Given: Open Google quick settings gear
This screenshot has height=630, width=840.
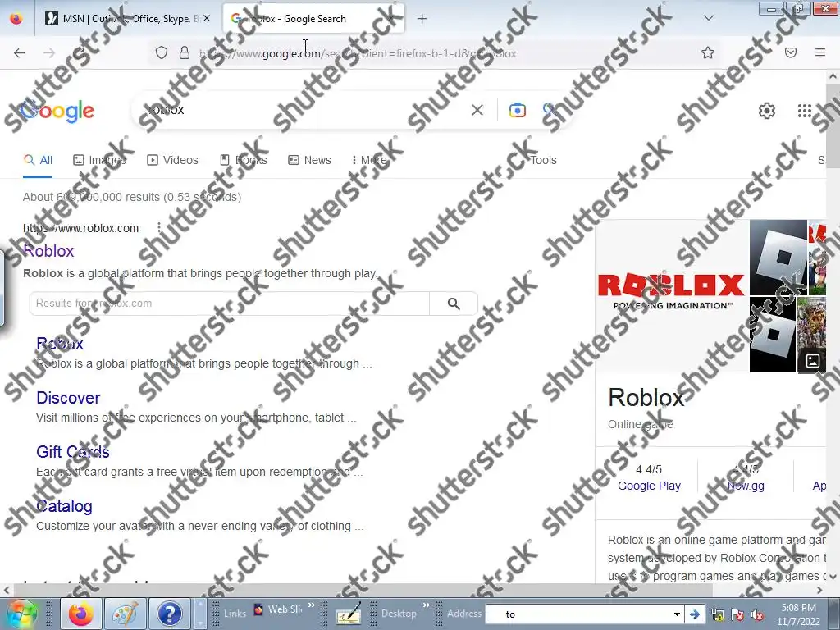Looking at the screenshot, I should [767, 111].
